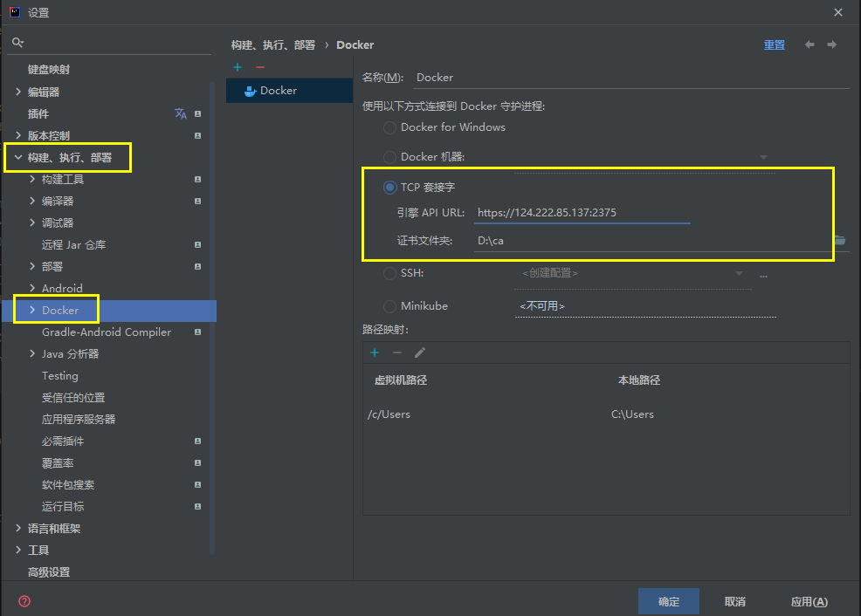Click project-level icon beside 构建工具

197,180
